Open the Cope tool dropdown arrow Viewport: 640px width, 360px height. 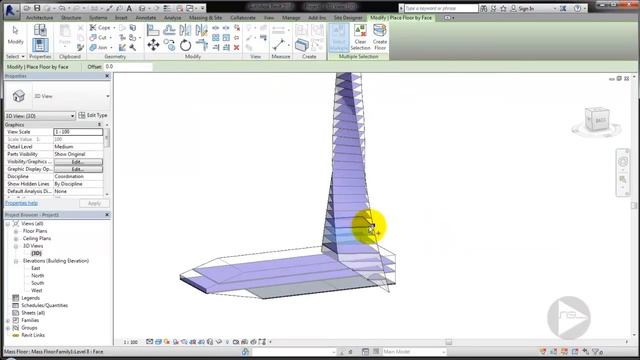(x=114, y=28)
